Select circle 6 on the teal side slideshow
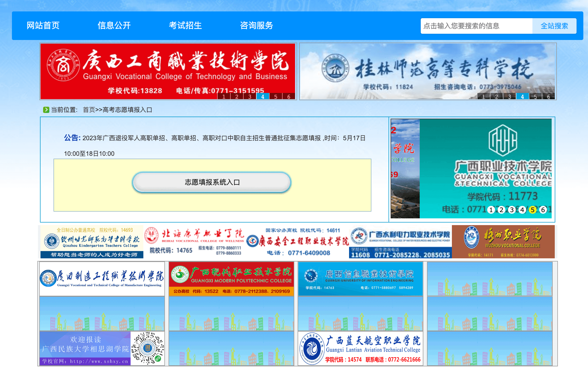Screen dimensions: 588x377 click(543, 210)
